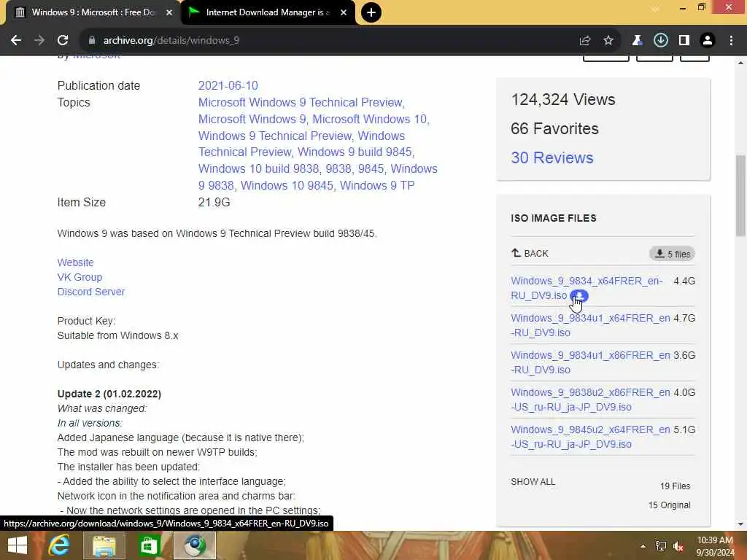Open Windows_9_9834u1_x86FRER ISO link
This screenshot has height=560, width=747.
pos(590,362)
